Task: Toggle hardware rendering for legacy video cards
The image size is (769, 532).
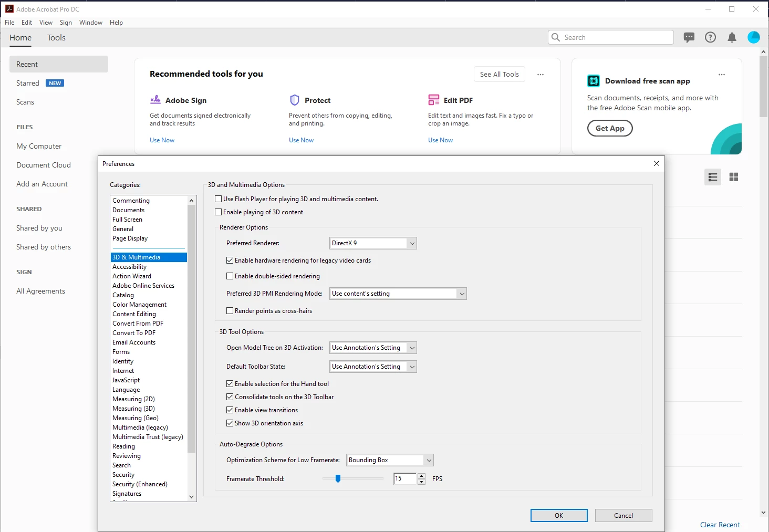Action: coord(230,260)
